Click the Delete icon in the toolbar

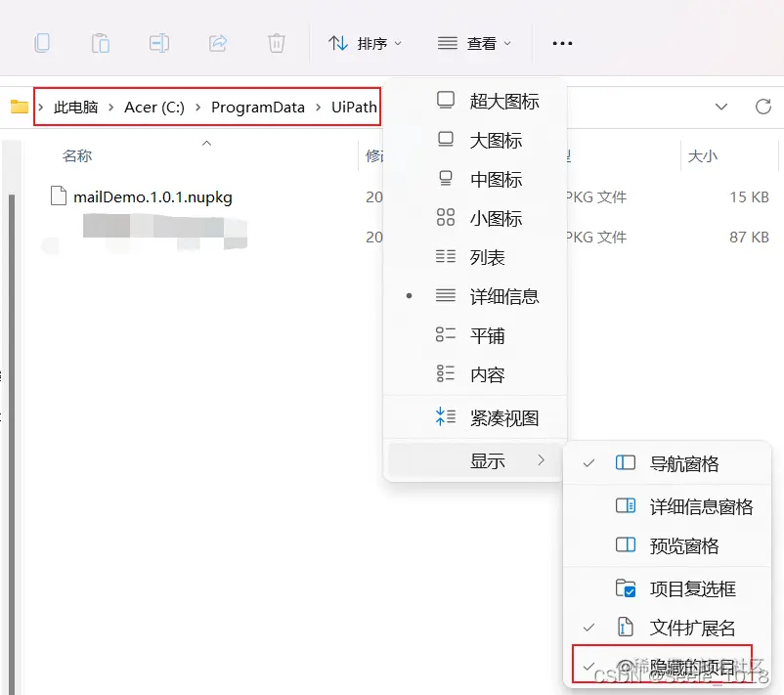pyautogui.click(x=276, y=43)
